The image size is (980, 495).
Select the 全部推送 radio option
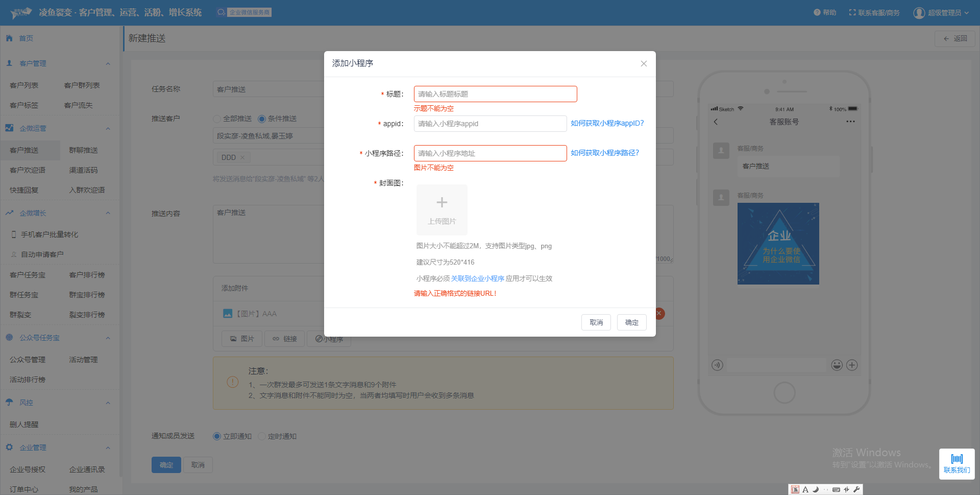pyautogui.click(x=217, y=119)
